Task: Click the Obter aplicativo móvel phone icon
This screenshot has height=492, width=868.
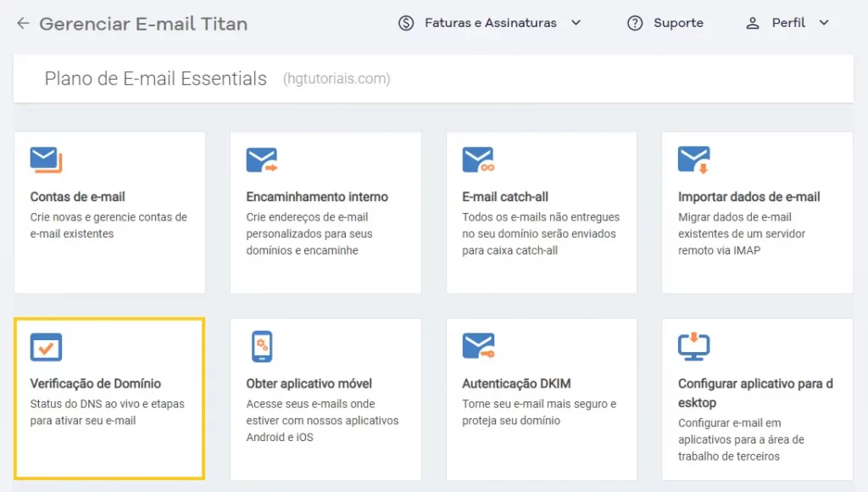Action: [x=262, y=346]
